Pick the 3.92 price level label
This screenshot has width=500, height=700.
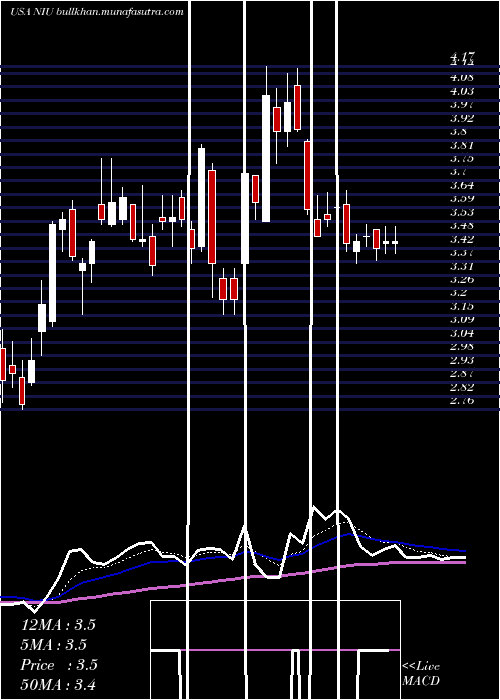pos(462,118)
